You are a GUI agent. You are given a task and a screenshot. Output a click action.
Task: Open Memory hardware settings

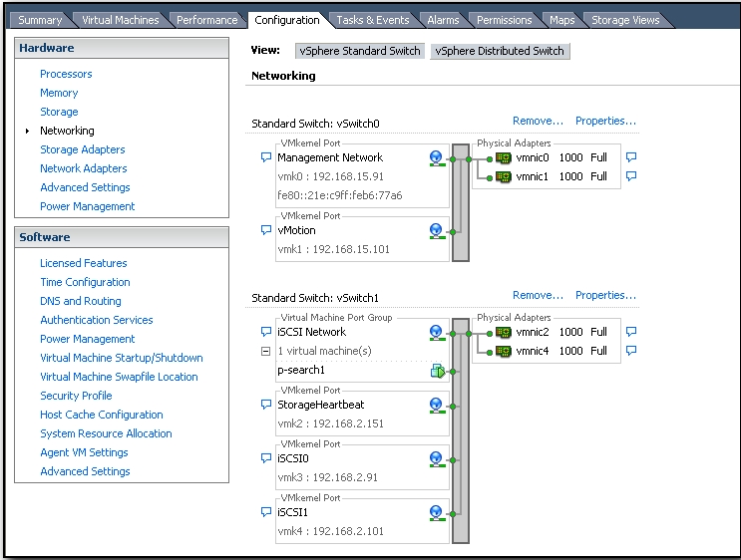pos(59,93)
